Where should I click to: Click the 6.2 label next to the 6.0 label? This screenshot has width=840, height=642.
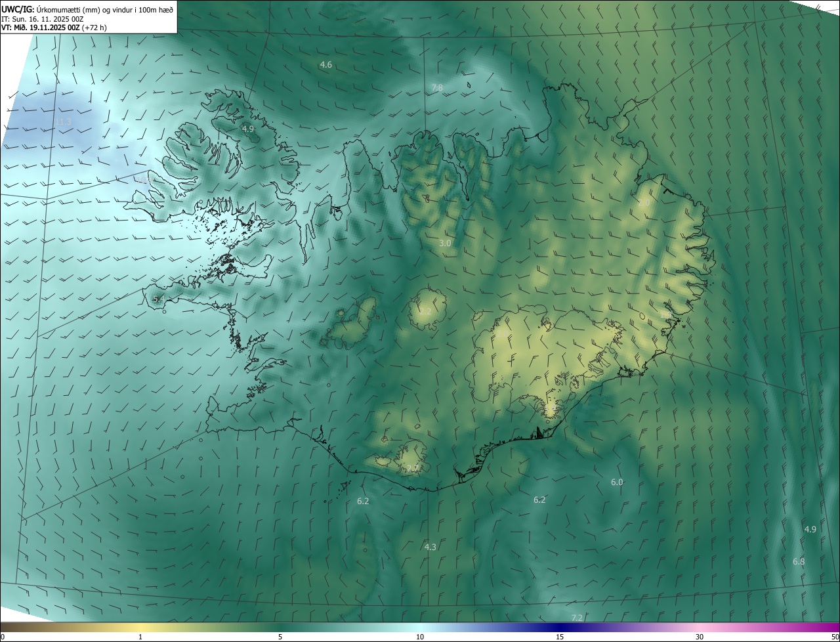point(539,500)
